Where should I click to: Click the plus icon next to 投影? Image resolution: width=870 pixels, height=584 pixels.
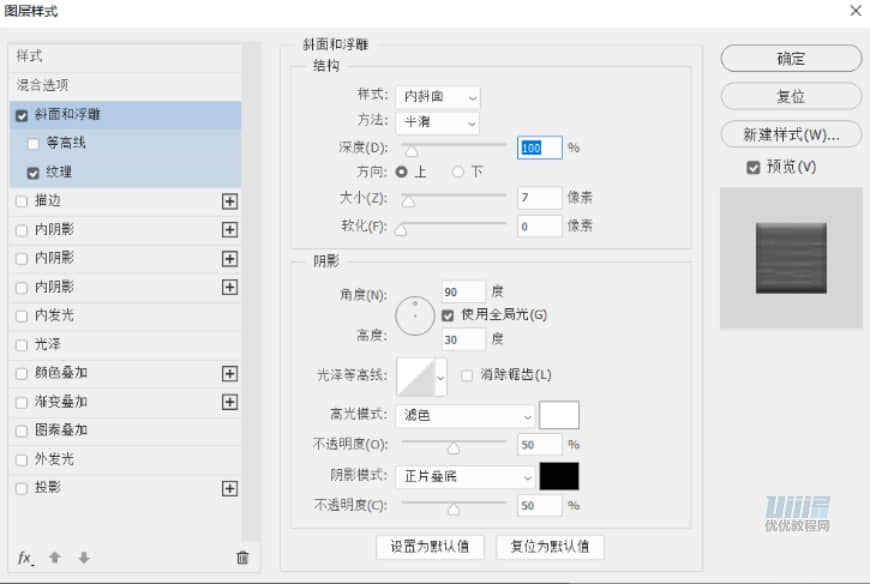click(230, 488)
